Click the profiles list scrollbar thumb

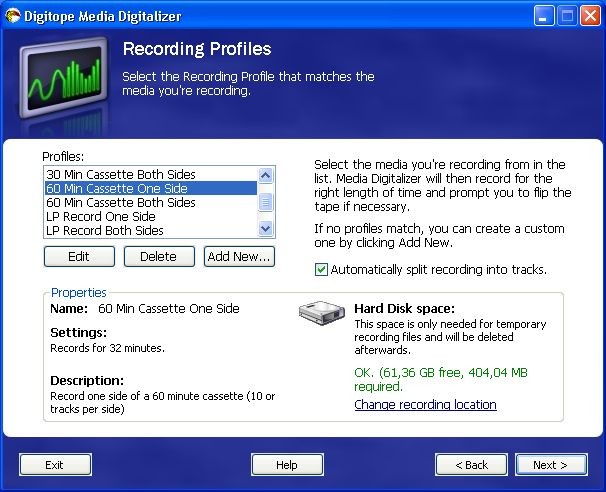[266, 202]
